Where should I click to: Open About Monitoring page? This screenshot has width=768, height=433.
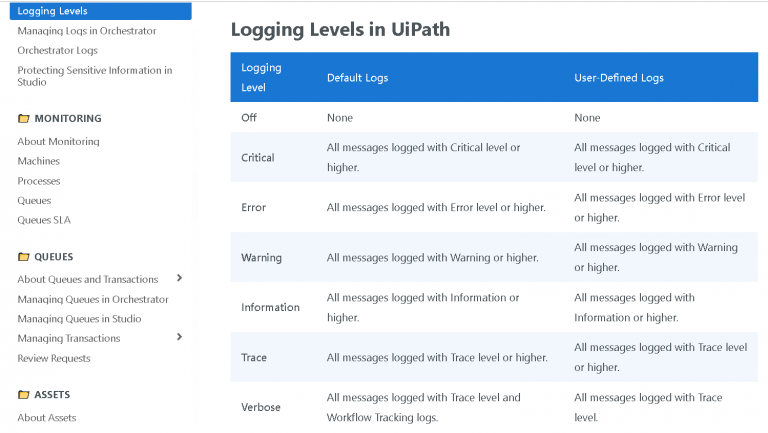[x=58, y=142]
